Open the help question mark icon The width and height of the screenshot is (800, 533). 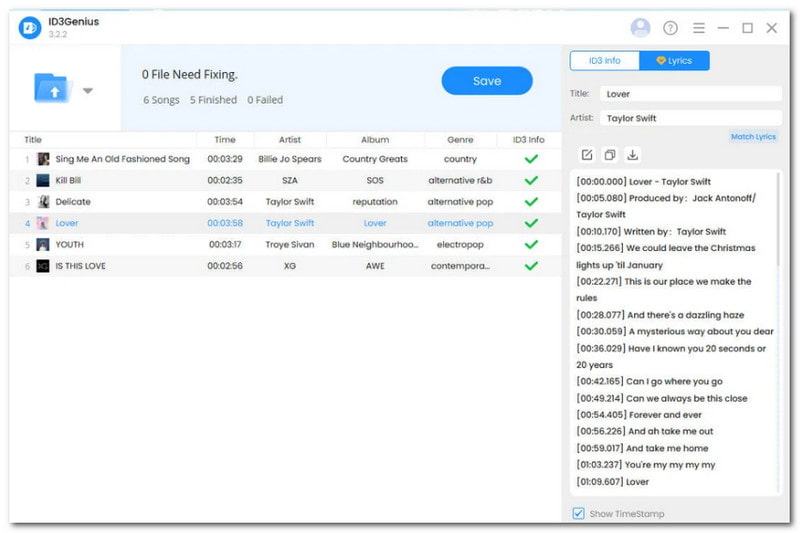click(670, 28)
